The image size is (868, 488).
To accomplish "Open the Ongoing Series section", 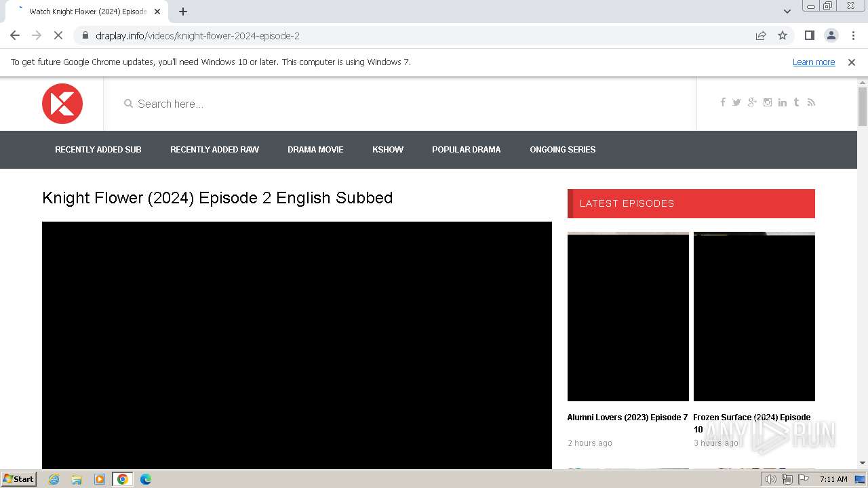I will pyautogui.click(x=563, y=150).
